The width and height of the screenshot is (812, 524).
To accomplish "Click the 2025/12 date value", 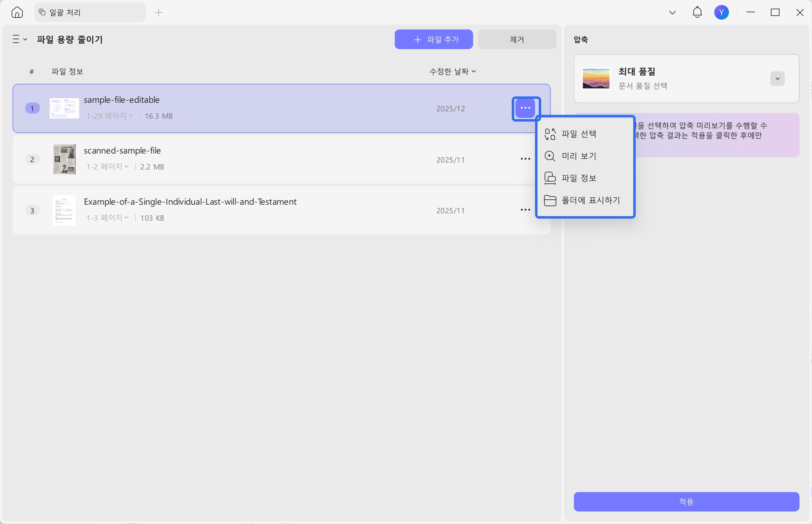I will pos(450,109).
